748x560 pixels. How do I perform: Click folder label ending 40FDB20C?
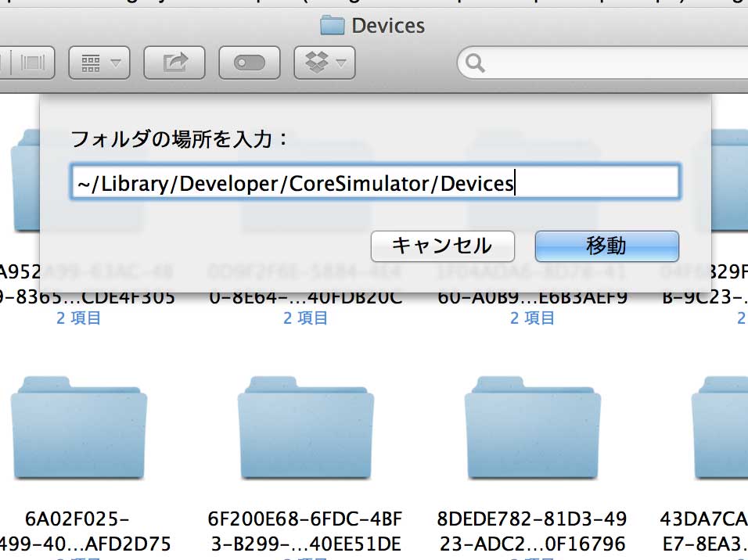click(306, 297)
